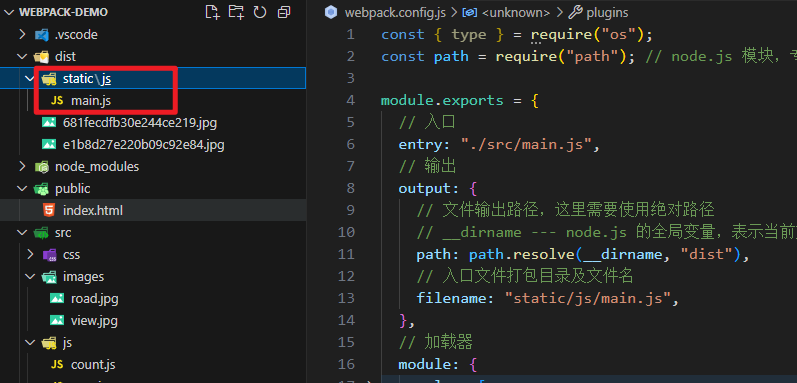Click the module key on line 16

tap(425, 364)
